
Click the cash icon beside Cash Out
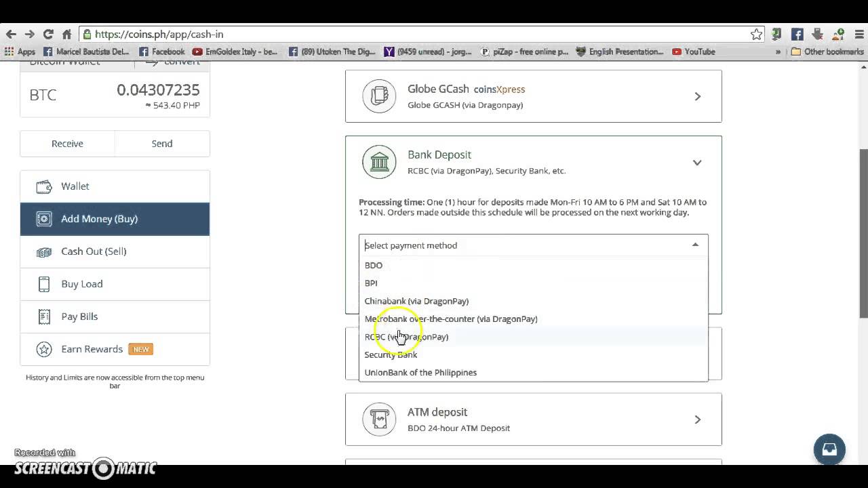tap(44, 251)
